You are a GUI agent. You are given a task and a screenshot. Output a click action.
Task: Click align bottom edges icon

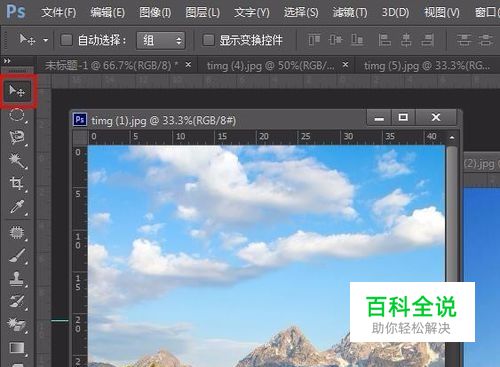pyautogui.click(x=357, y=40)
